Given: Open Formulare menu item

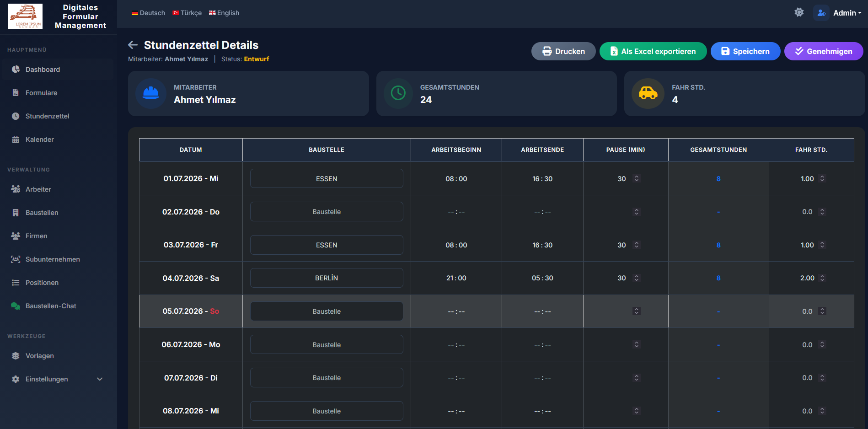Looking at the screenshot, I should click(x=58, y=92).
